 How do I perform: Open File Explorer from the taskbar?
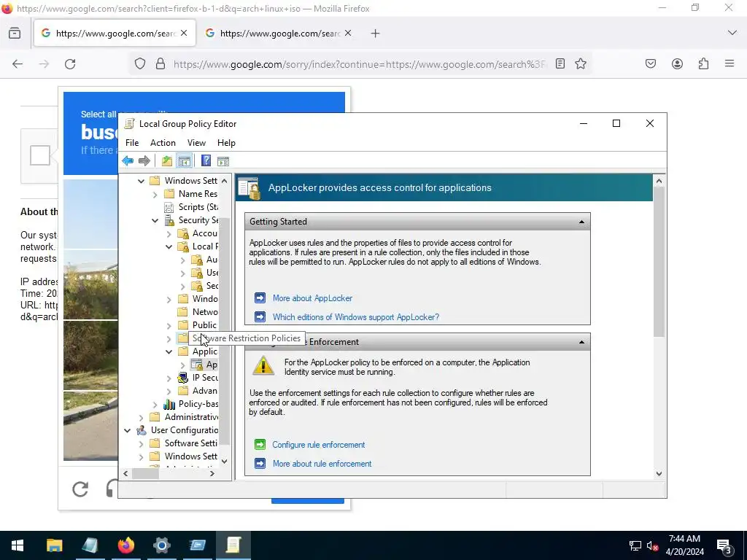(54, 545)
